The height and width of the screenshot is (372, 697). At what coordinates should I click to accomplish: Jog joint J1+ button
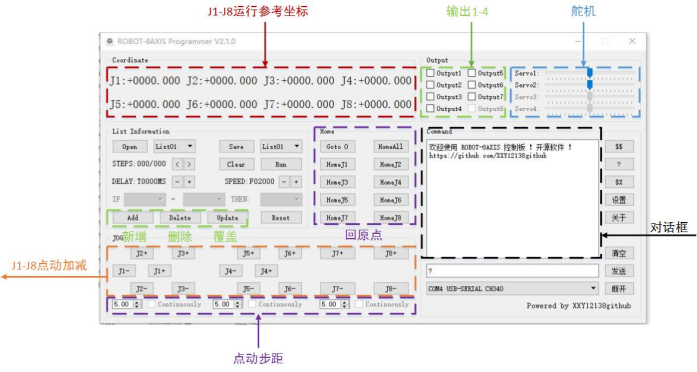click(x=160, y=271)
